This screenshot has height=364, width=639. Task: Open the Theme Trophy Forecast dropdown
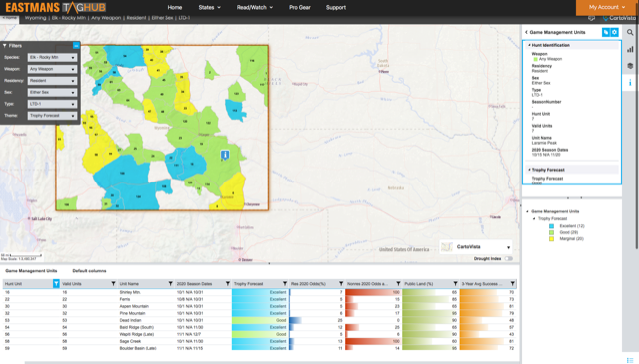click(x=52, y=116)
